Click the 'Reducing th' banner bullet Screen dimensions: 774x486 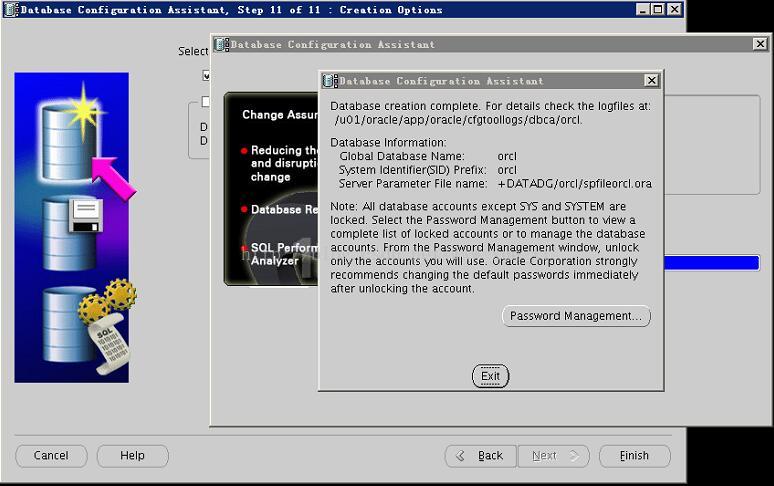(x=280, y=163)
